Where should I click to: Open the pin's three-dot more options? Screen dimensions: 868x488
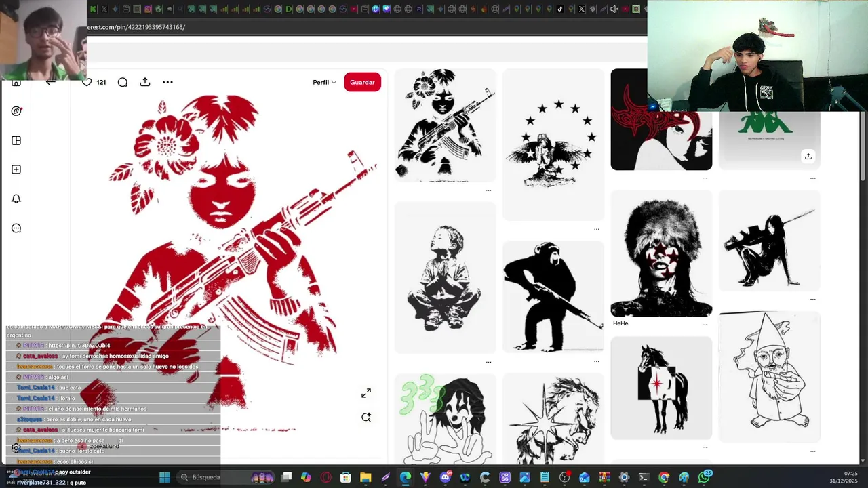167,82
